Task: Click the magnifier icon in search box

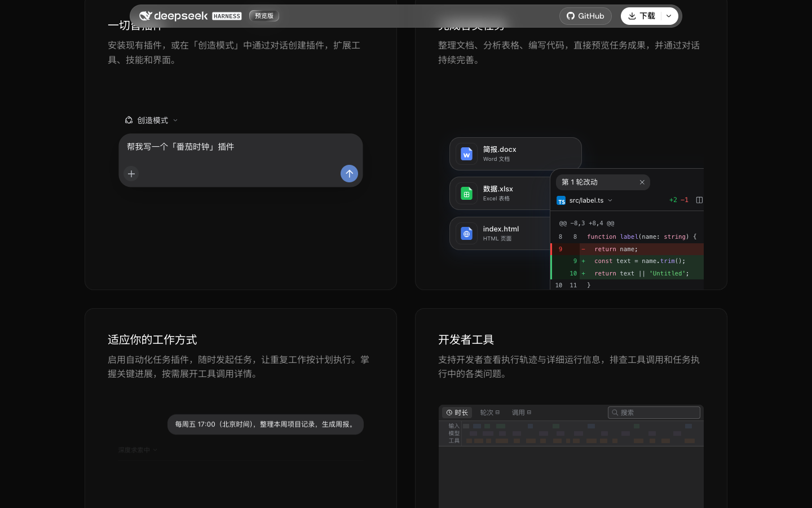Action: click(x=615, y=413)
